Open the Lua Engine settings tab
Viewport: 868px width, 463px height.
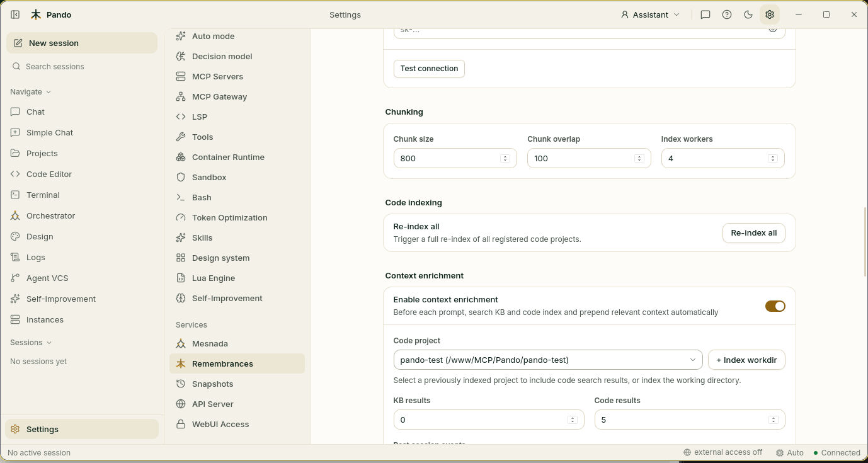[x=237, y=278]
